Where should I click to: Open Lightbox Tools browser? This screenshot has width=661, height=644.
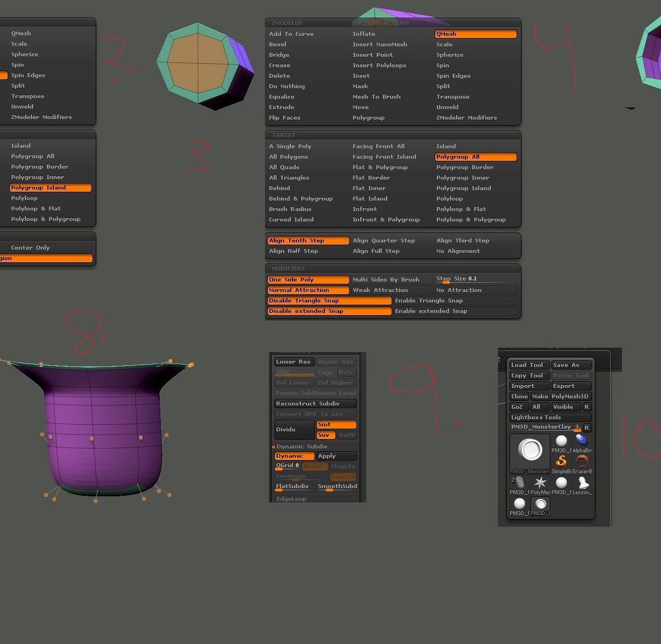pyautogui.click(x=550, y=418)
